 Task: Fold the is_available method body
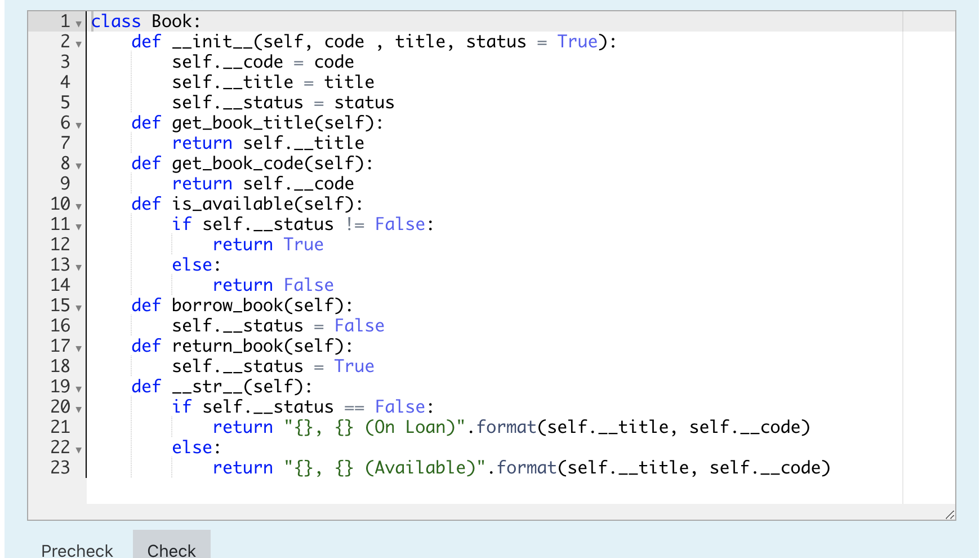coord(78,206)
